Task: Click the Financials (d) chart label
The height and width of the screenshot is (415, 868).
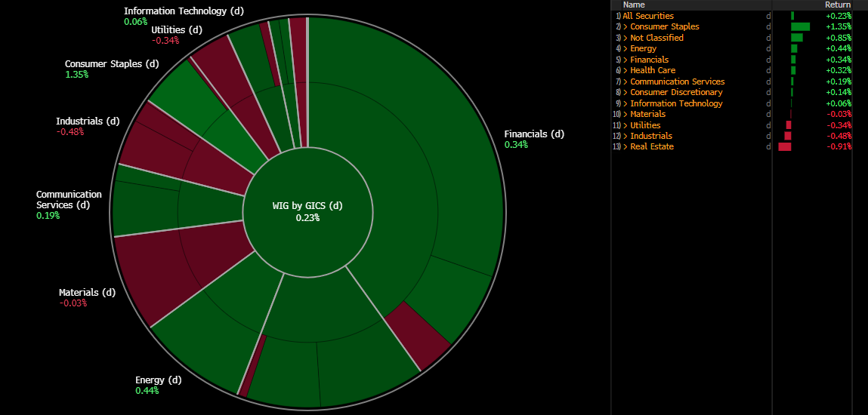Action: 534,134
